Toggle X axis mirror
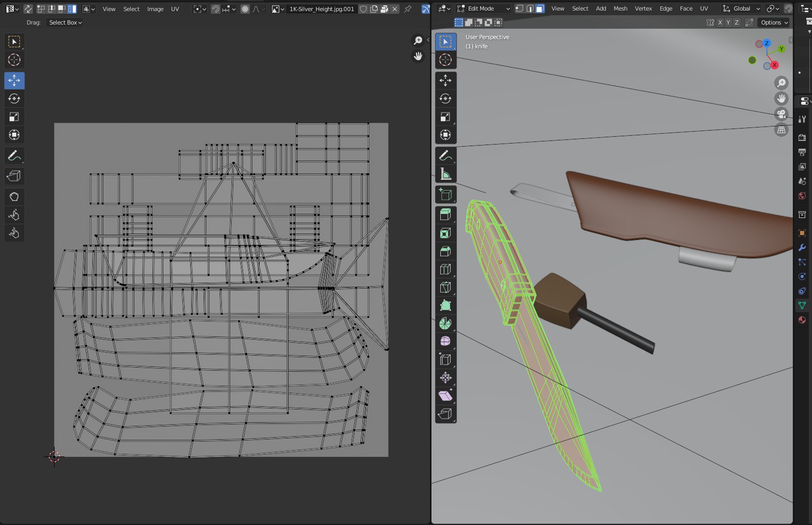Screen dimensions: 812x525 (x=720, y=22)
